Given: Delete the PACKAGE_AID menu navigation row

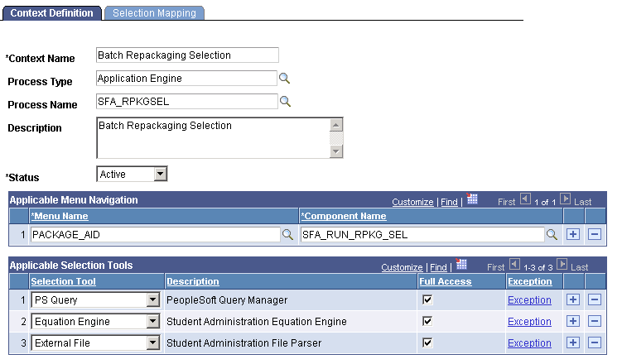Looking at the screenshot, I should tap(594, 235).
